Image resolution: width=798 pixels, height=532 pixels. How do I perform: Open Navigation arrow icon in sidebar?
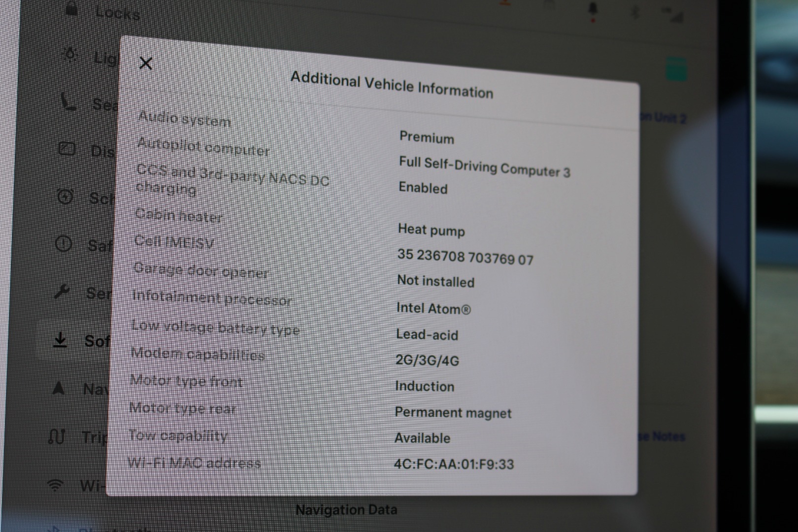[x=59, y=388]
